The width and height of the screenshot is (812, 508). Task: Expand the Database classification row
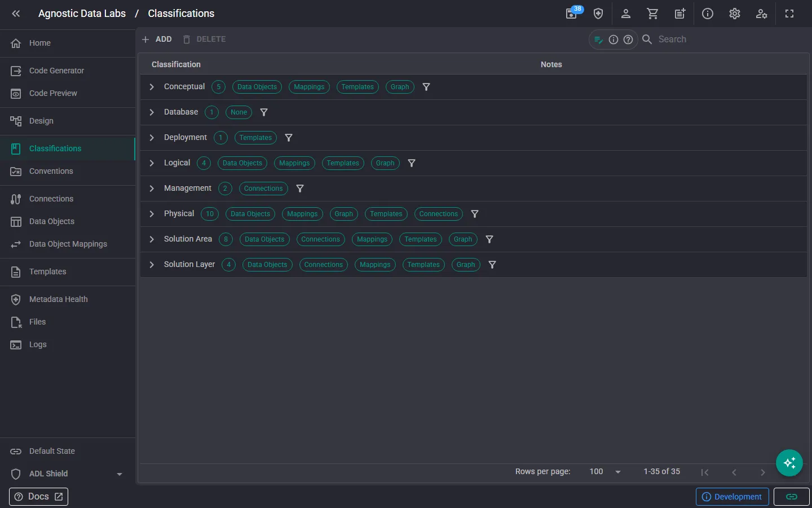click(x=152, y=112)
